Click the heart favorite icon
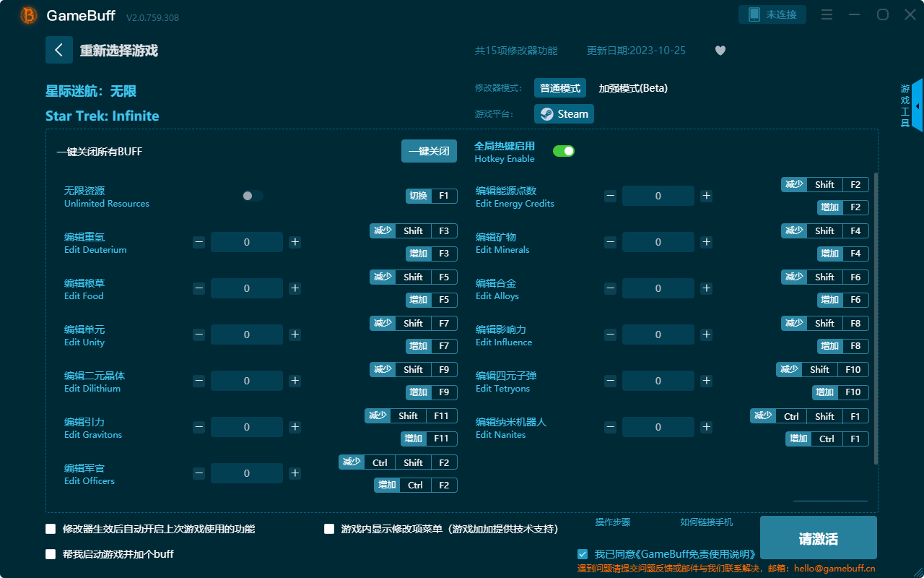Screen dimensions: 924x578 tap(720, 51)
